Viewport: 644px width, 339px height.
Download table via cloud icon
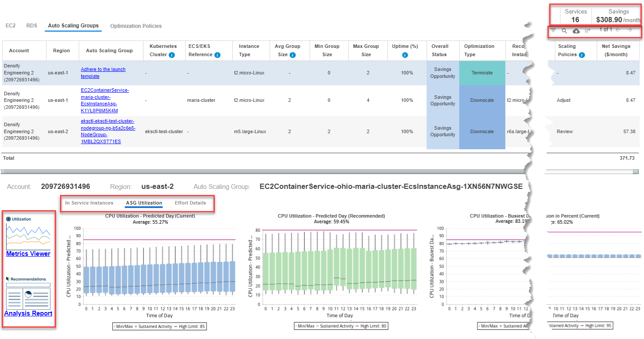576,30
